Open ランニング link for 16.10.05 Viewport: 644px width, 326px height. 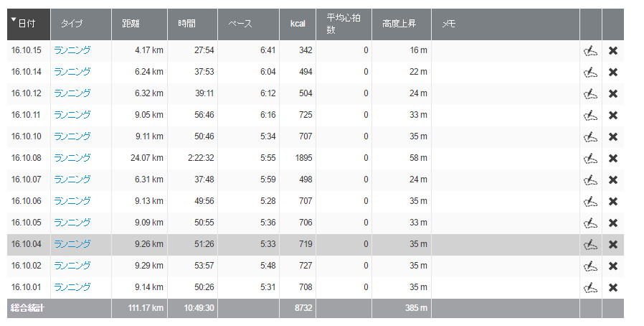(x=72, y=223)
